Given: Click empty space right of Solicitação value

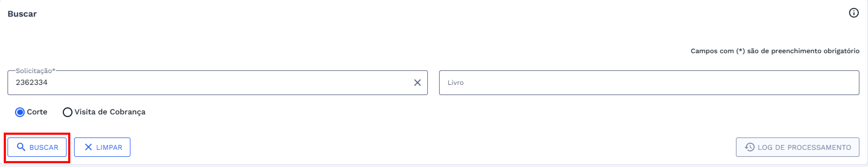Looking at the screenshot, I should click(236, 83).
